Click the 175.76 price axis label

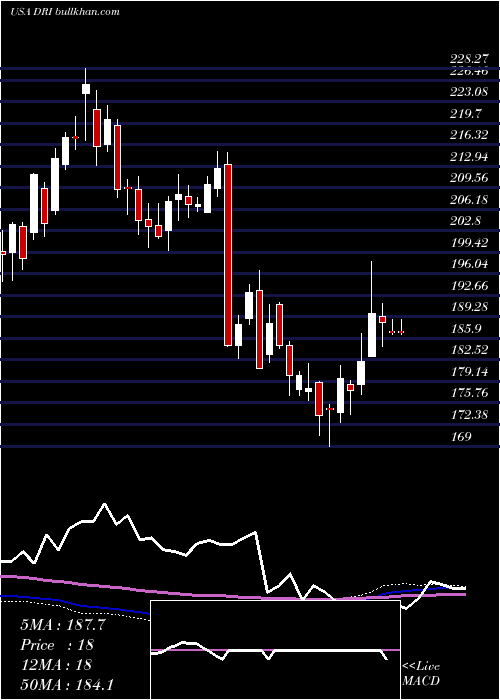[x=469, y=393]
